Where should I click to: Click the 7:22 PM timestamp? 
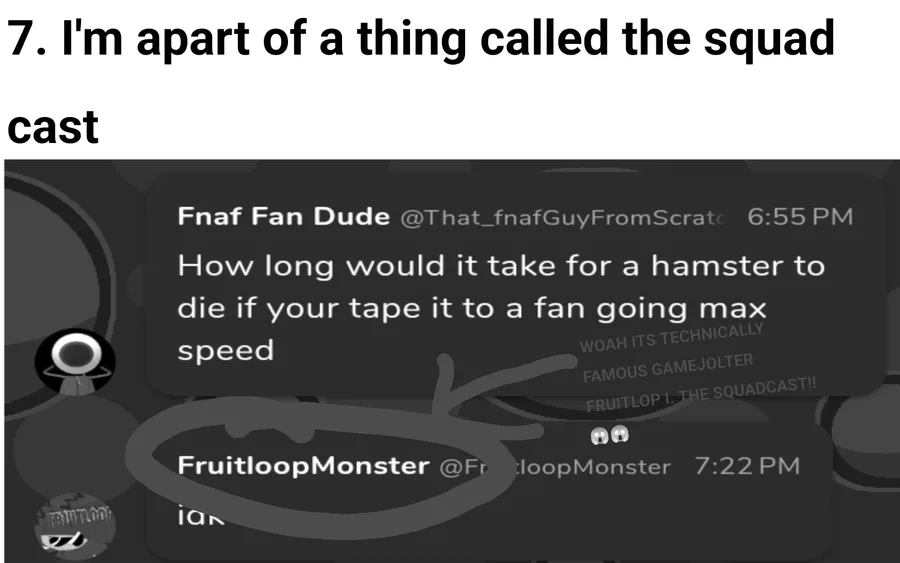pos(747,466)
